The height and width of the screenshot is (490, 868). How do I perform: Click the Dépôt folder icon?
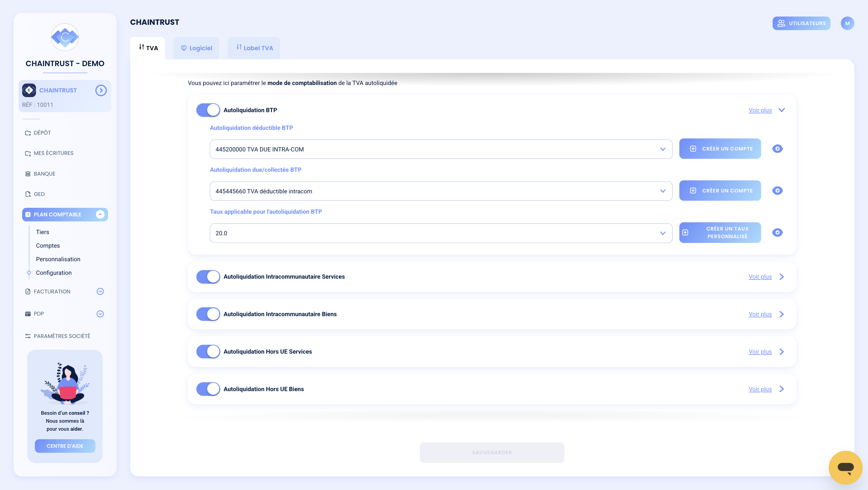pos(28,133)
